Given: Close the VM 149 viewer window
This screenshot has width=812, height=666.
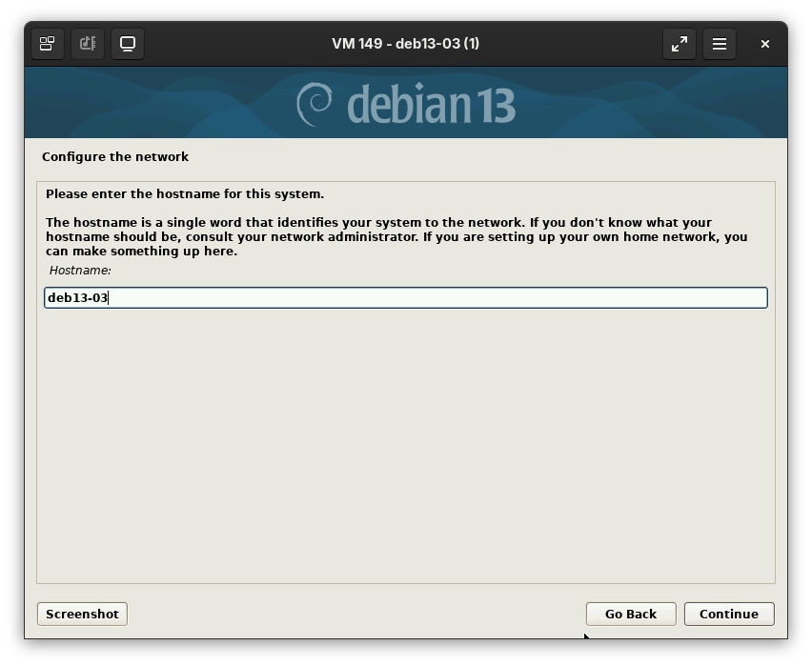Looking at the screenshot, I should coord(764,44).
